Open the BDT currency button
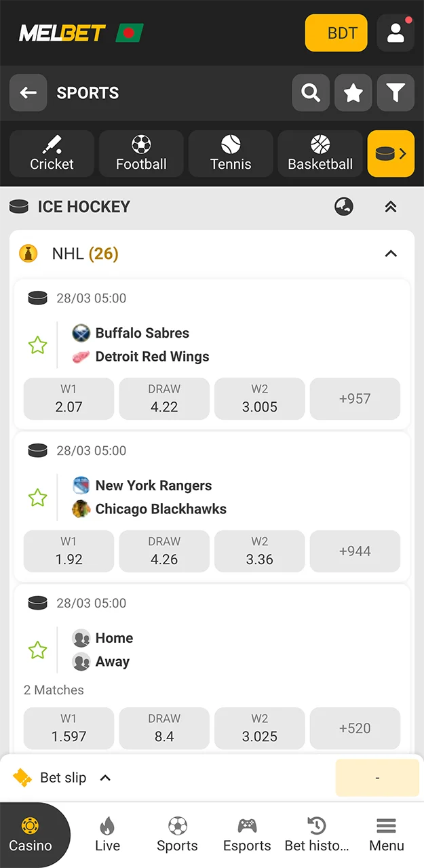The width and height of the screenshot is (424, 868). 336,33
